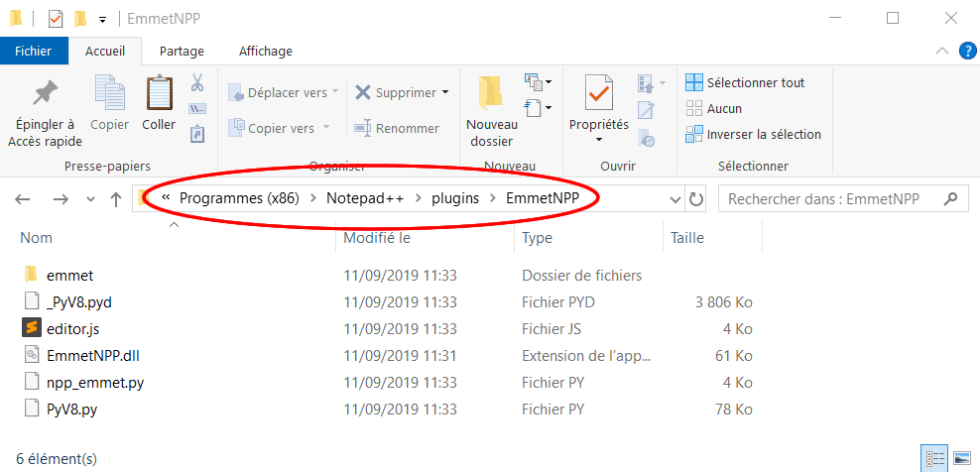Sort by Type column header
Image resolution: width=980 pixels, height=472 pixels.
537,238
